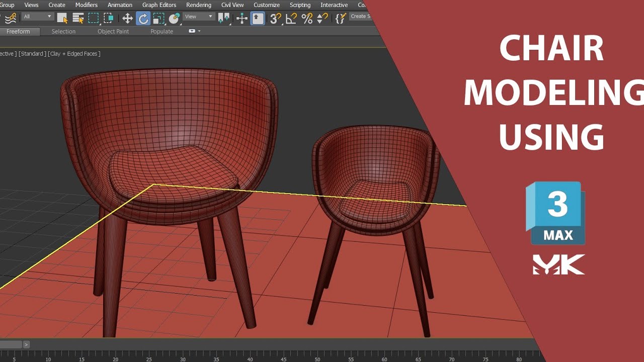Click Edit Named Selection Sets icon
This screenshot has height=362, width=644.
pyautogui.click(x=341, y=18)
